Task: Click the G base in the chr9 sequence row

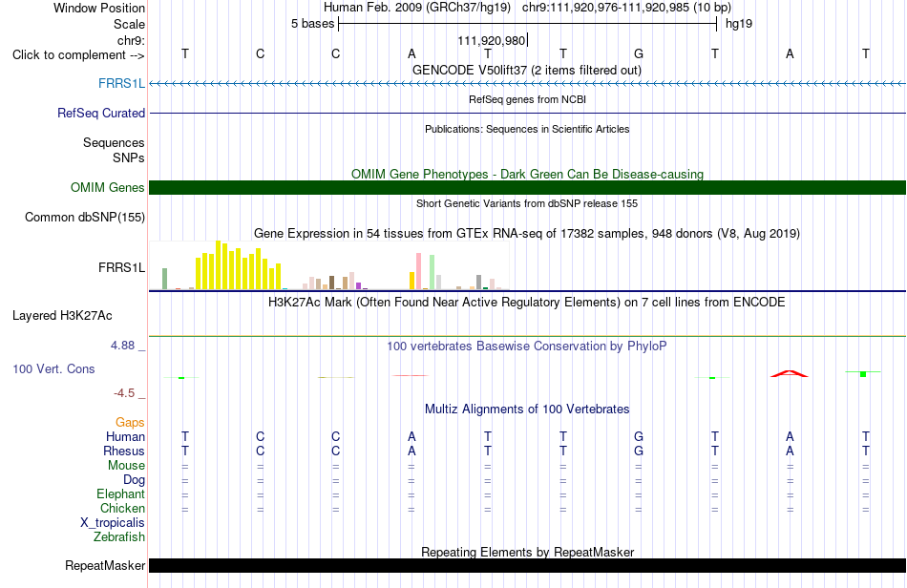Action: [x=639, y=53]
